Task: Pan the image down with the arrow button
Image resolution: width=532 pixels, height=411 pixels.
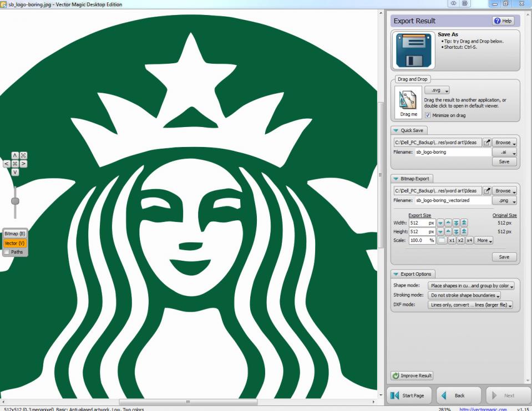Action: pos(15,172)
